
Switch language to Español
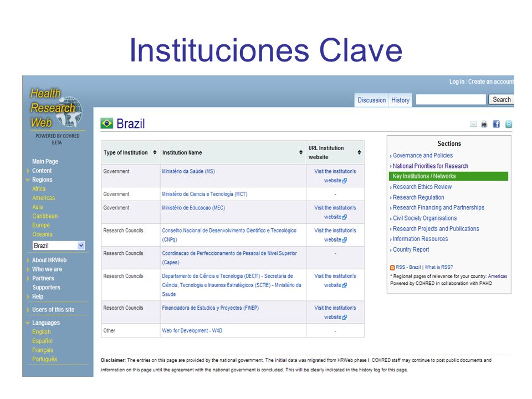42,341
